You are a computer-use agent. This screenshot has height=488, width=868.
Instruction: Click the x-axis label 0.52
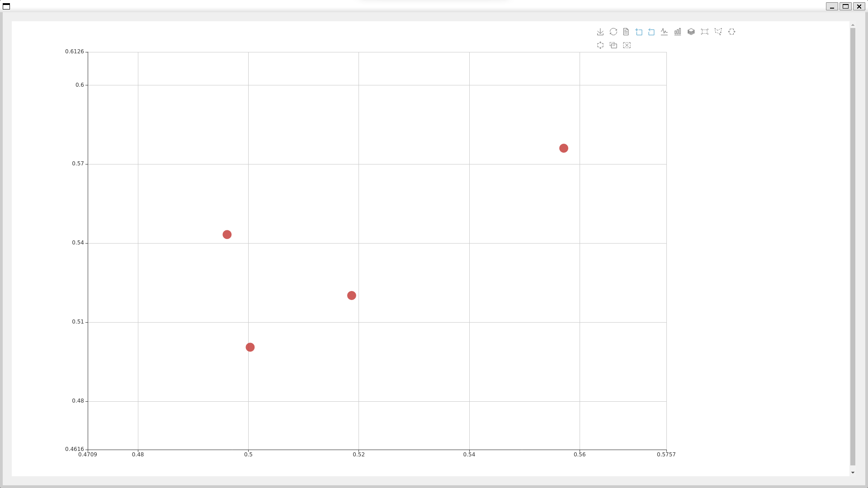(359, 455)
